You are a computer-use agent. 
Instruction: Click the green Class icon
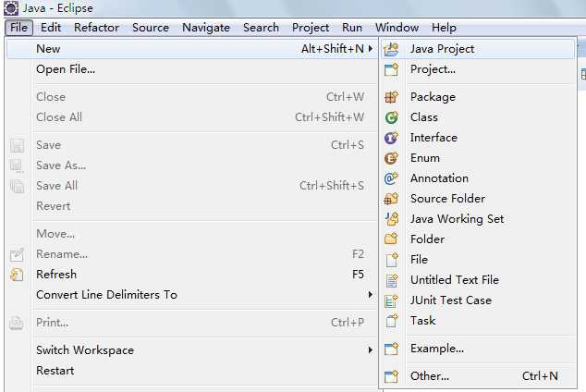pos(391,117)
